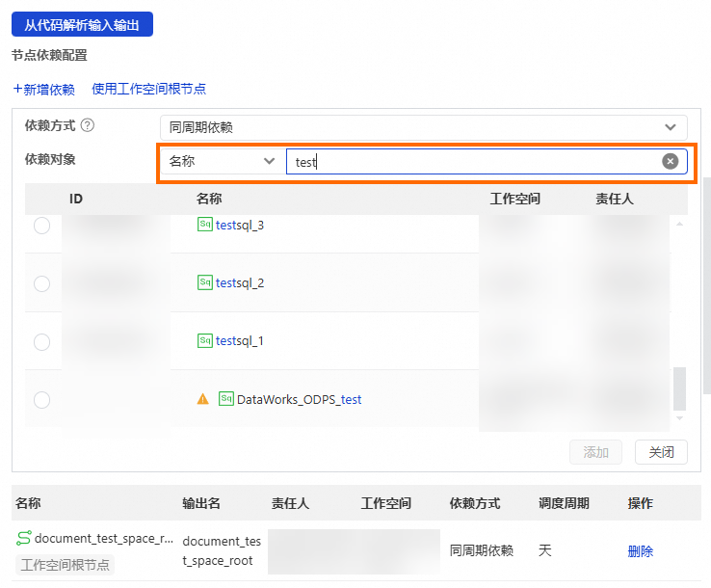Viewport: 711px width, 588px height.
Task: Open the testsql_2 node link
Action: 240,283
